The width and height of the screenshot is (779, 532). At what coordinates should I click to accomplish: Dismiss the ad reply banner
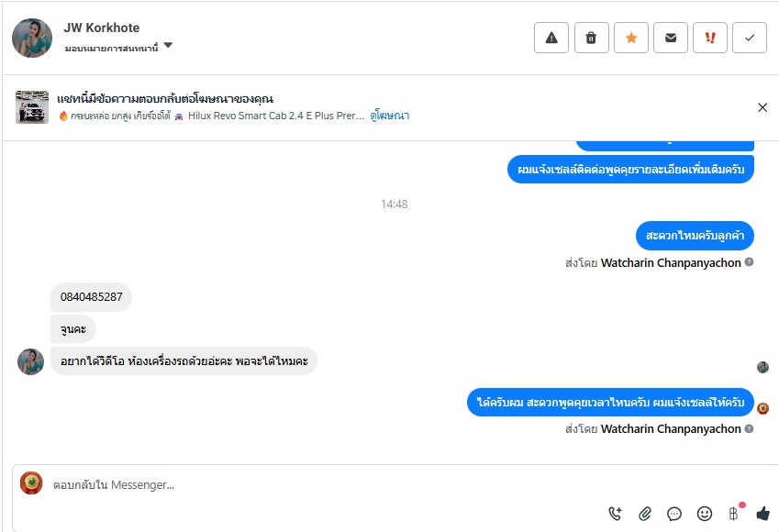coord(762,107)
